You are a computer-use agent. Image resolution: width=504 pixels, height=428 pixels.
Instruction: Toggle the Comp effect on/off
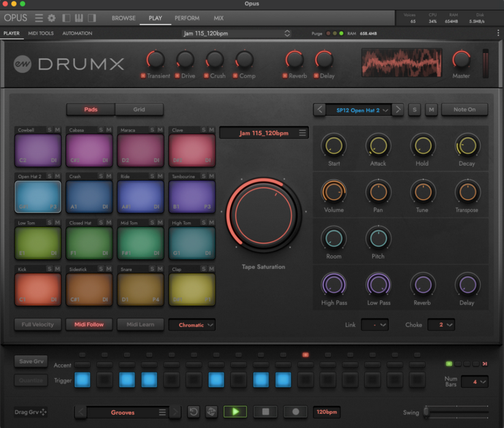[235, 76]
